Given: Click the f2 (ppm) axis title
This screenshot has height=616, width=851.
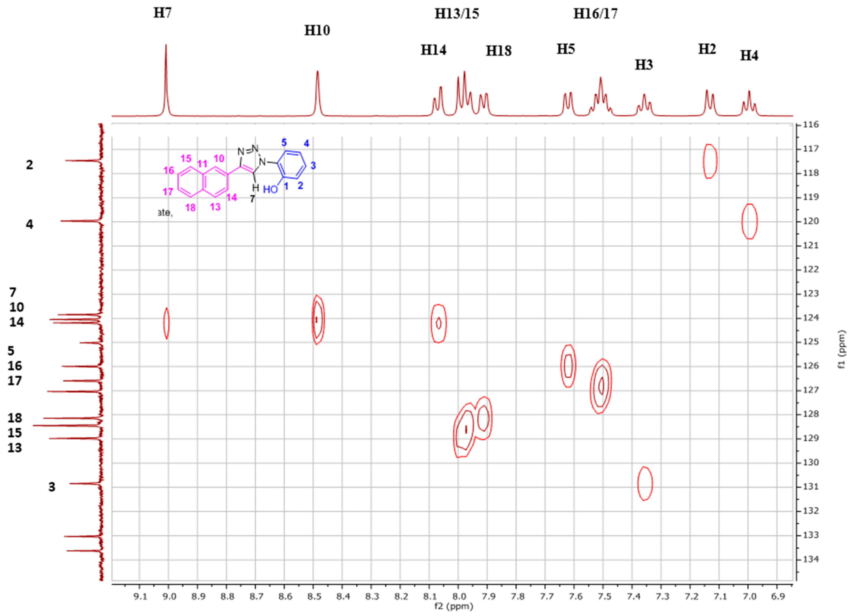Looking at the screenshot, I should pyautogui.click(x=454, y=606).
